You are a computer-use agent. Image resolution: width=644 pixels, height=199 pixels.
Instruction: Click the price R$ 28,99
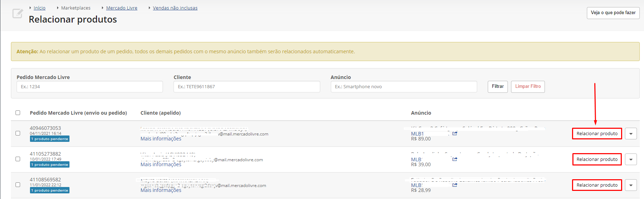point(421,190)
